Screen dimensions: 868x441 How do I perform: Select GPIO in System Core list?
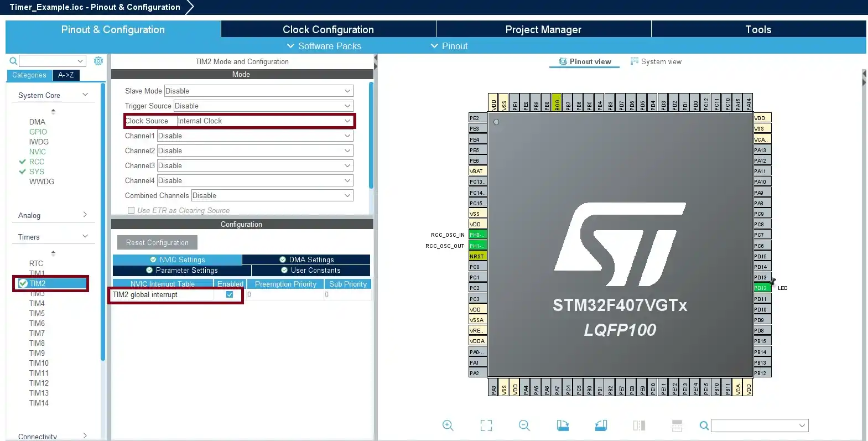(x=38, y=132)
